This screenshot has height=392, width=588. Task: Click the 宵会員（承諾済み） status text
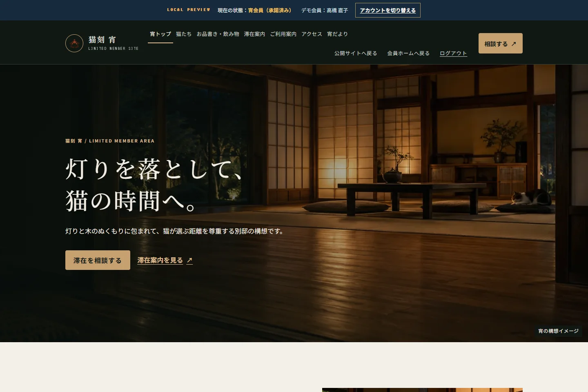point(270,11)
